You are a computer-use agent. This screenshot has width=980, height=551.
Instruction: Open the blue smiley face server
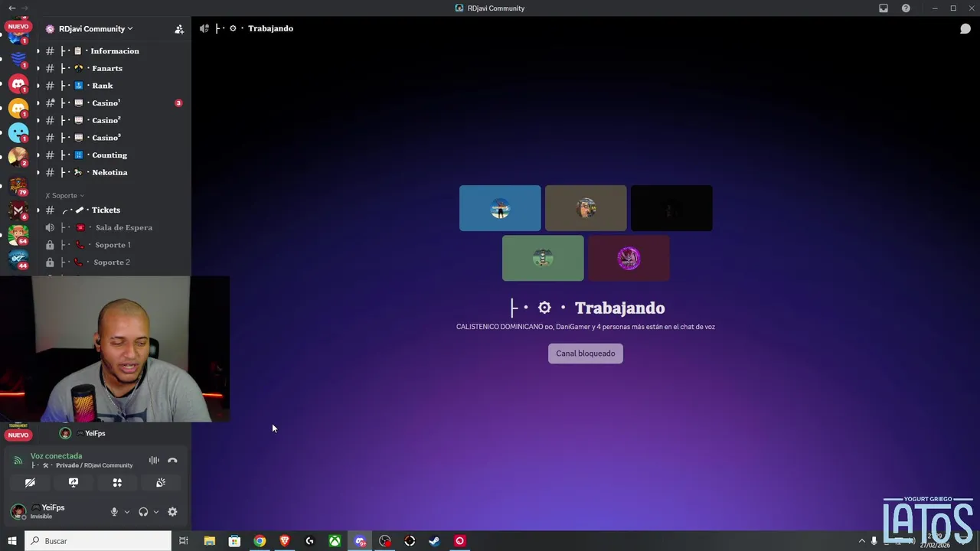point(18,133)
